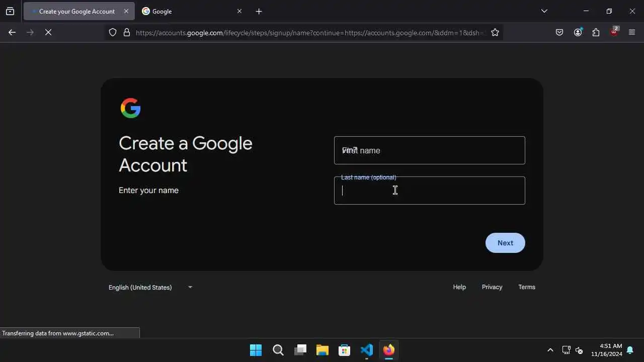Open the Privacy link

[492, 287]
